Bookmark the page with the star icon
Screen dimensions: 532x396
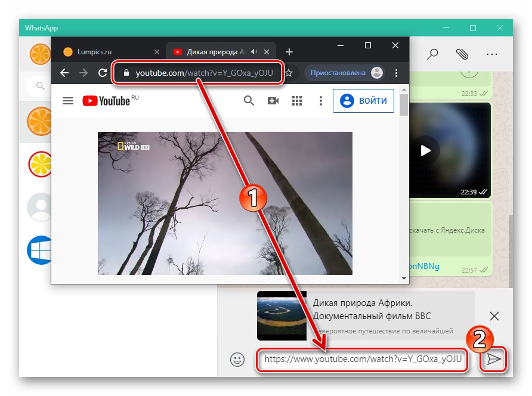click(x=289, y=73)
